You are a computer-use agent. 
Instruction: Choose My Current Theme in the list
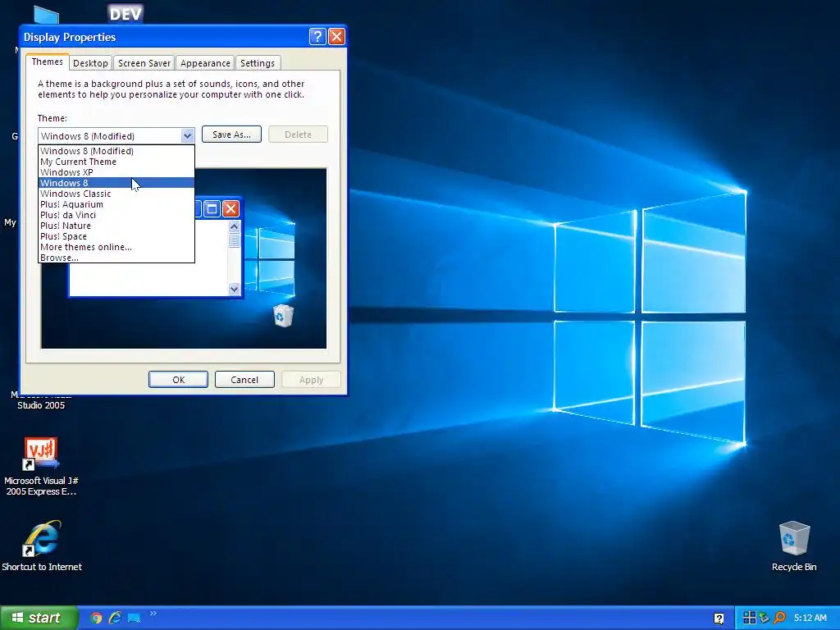pyautogui.click(x=116, y=162)
